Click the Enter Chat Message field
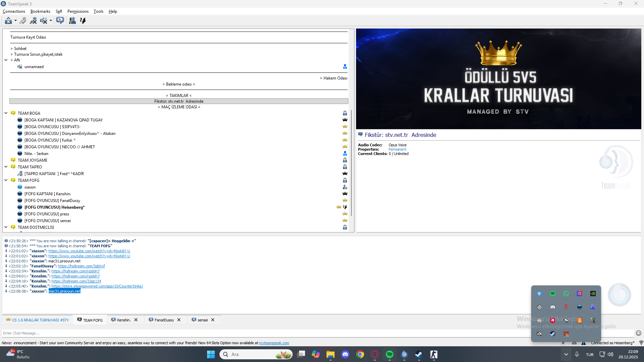The image size is (644, 362). pyautogui.click(x=317, y=333)
